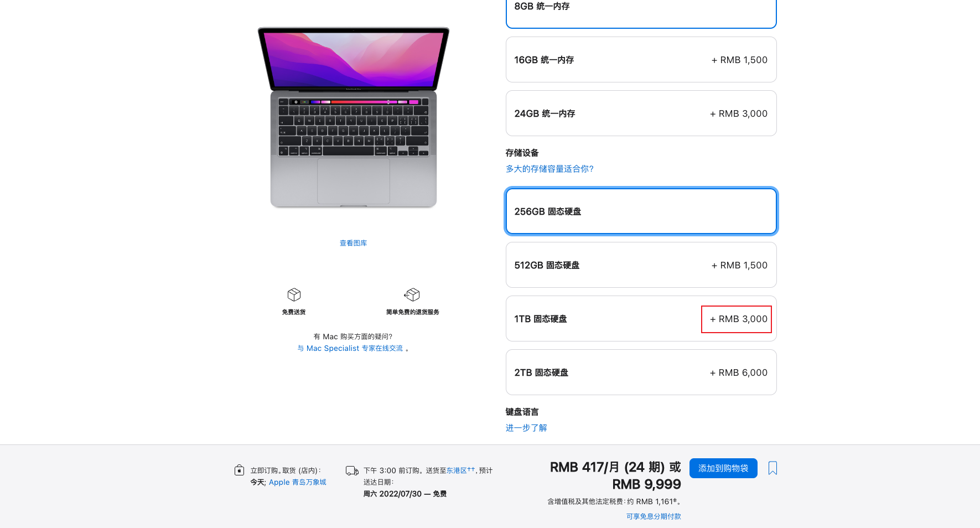Pick 2TB SSD storage option
The width and height of the screenshot is (980, 528).
[641, 372]
